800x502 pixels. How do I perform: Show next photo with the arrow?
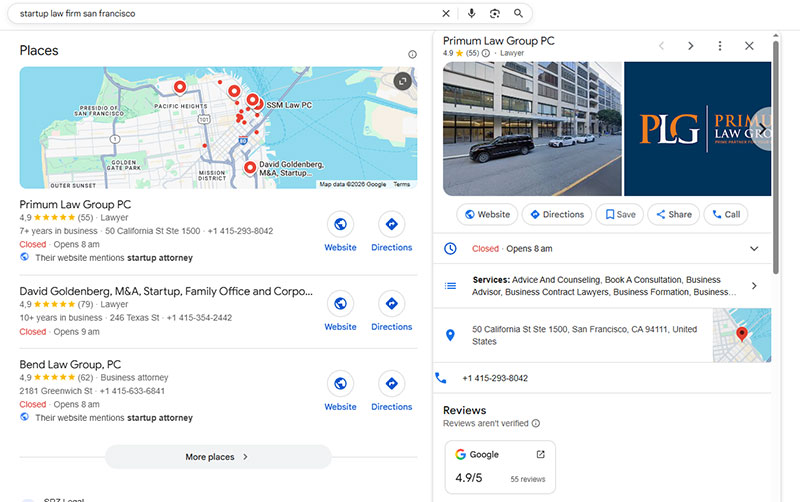(762, 127)
